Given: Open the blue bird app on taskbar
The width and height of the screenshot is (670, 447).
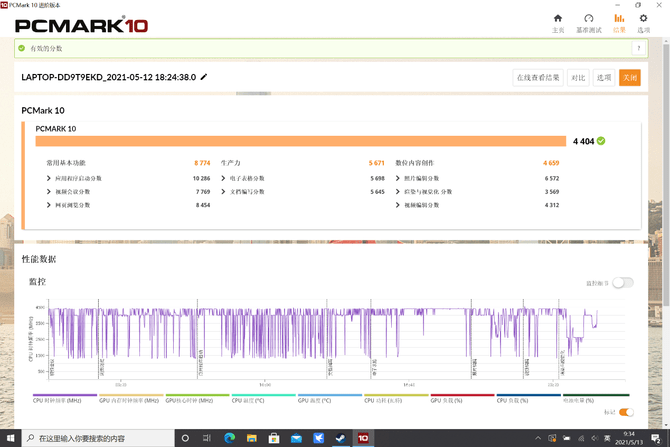Looking at the screenshot, I should 318,438.
